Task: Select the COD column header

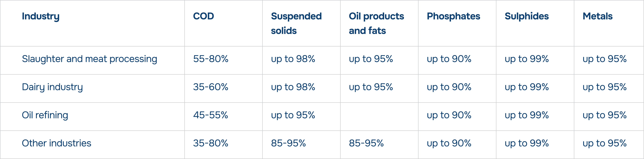Action: 203,16
